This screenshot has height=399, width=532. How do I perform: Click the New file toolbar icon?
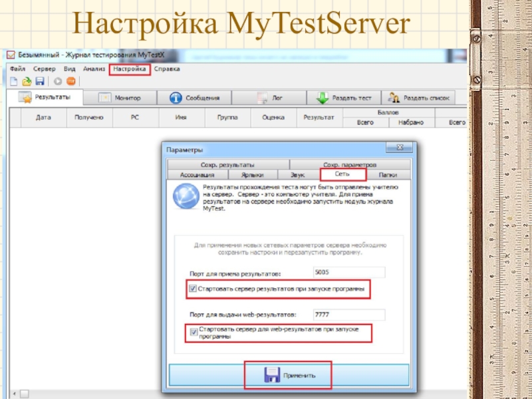(x=13, y=81)
